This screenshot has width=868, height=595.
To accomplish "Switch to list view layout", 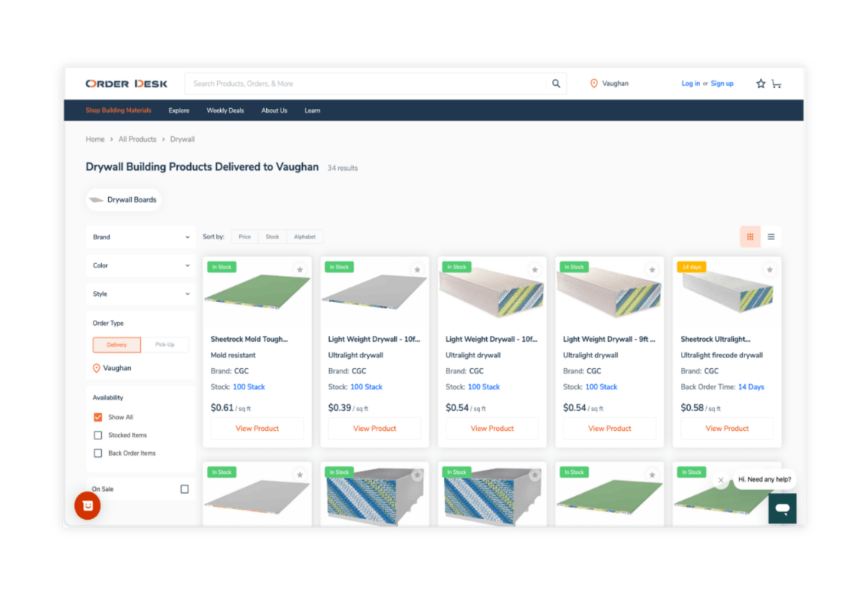I will pyautogui.click(x=771, y=237).
